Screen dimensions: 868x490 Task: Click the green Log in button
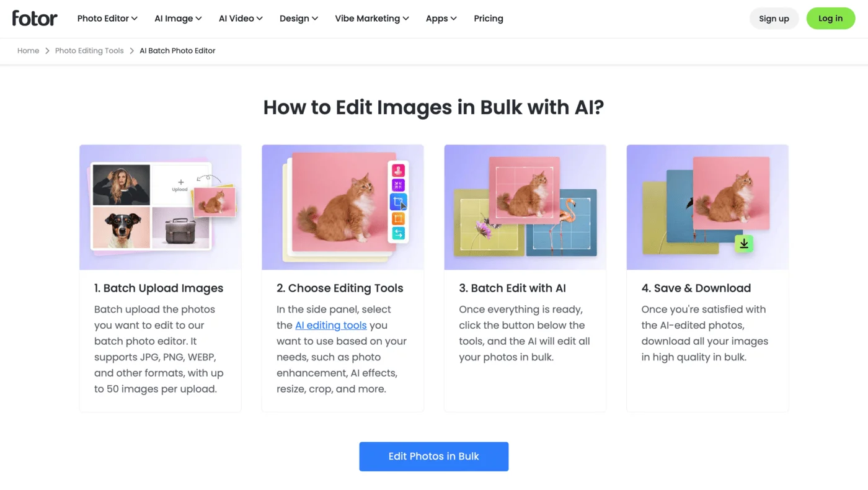(830, 19)
